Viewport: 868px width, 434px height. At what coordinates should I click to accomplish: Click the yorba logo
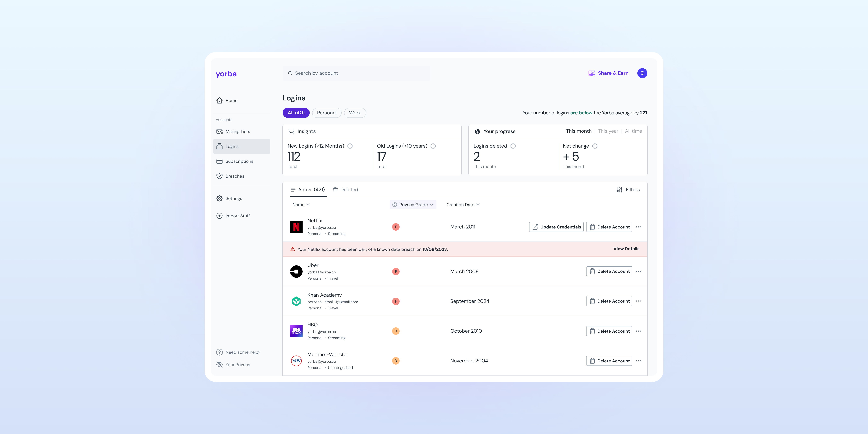(226, 74)
